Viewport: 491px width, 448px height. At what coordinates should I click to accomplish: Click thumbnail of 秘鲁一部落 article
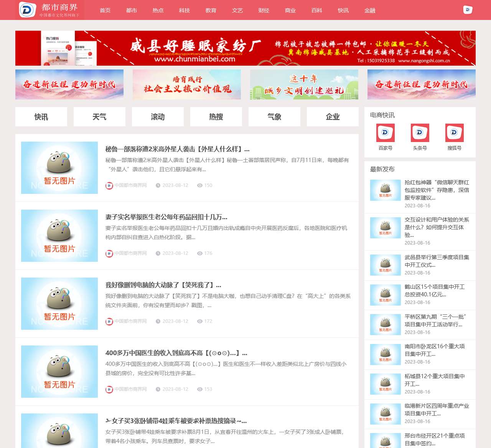(x=59, y=168)
